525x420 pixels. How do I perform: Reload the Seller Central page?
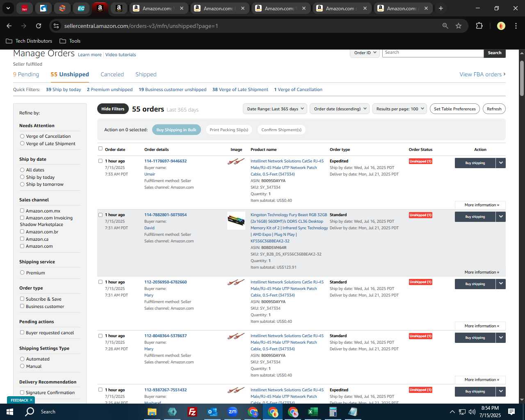coord(39,26)
